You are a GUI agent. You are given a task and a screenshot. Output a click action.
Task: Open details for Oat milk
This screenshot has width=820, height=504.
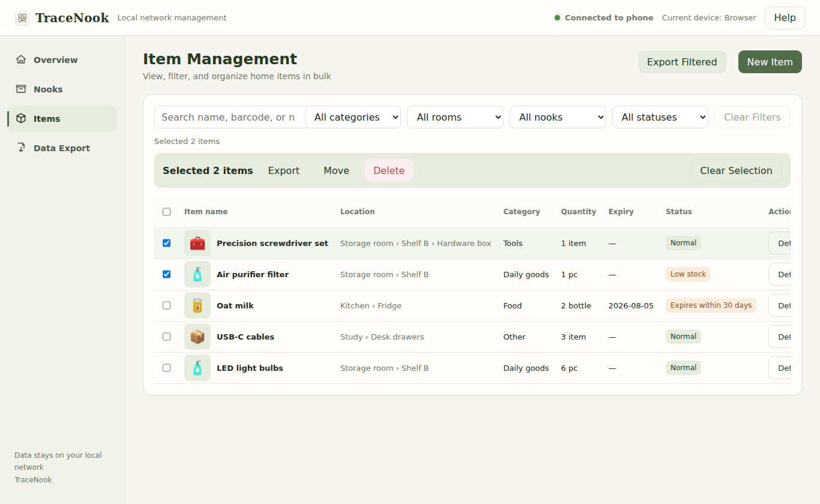tap(780, 305)
